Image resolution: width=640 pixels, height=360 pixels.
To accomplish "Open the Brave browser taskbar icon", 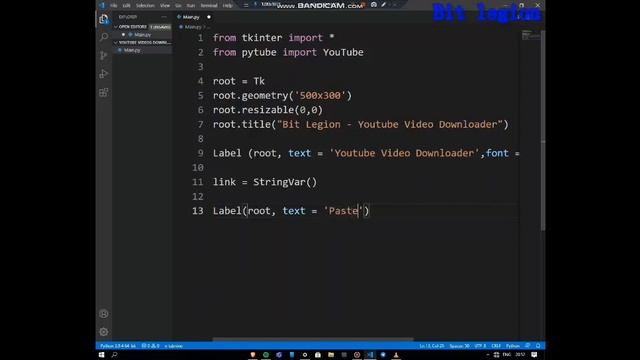I will 253,355.
